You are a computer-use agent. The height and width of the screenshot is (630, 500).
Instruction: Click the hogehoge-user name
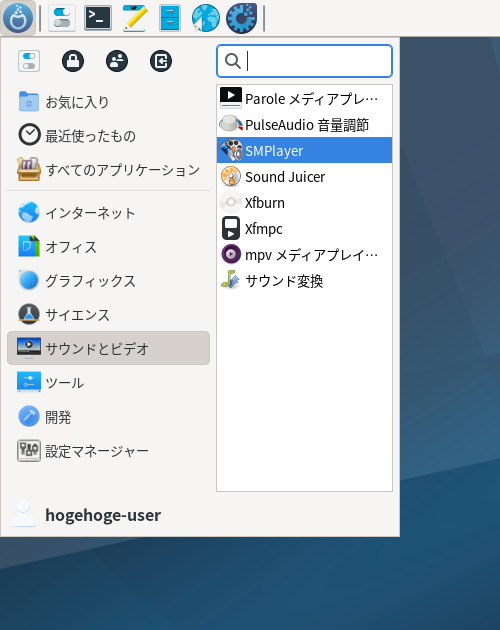[x=103, y=515]
